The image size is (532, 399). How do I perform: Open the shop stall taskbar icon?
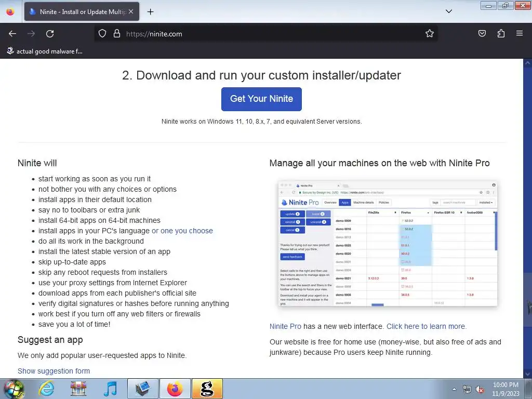coord(78,389)
